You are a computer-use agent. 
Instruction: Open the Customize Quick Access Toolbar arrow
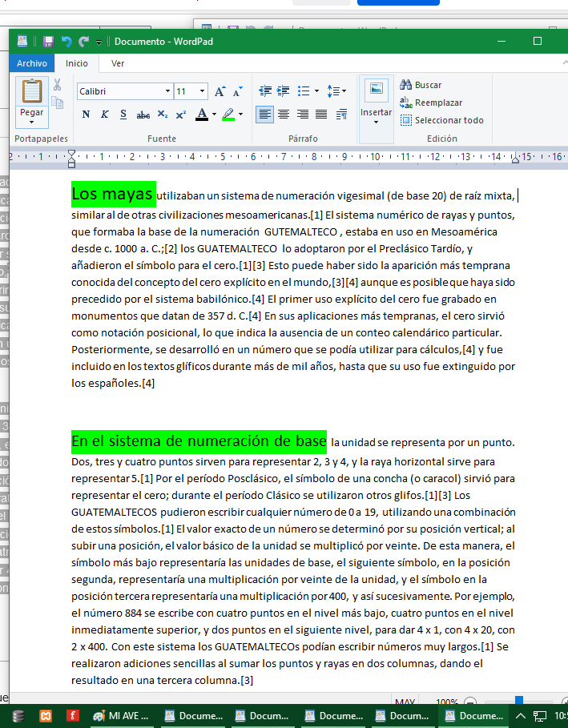point(99,42)
